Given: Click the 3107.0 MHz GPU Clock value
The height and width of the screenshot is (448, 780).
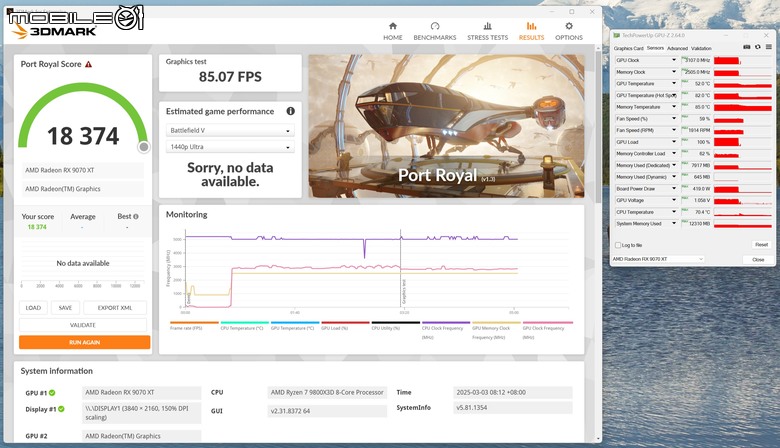Looking at the screenshot, I should coord(696,60).
